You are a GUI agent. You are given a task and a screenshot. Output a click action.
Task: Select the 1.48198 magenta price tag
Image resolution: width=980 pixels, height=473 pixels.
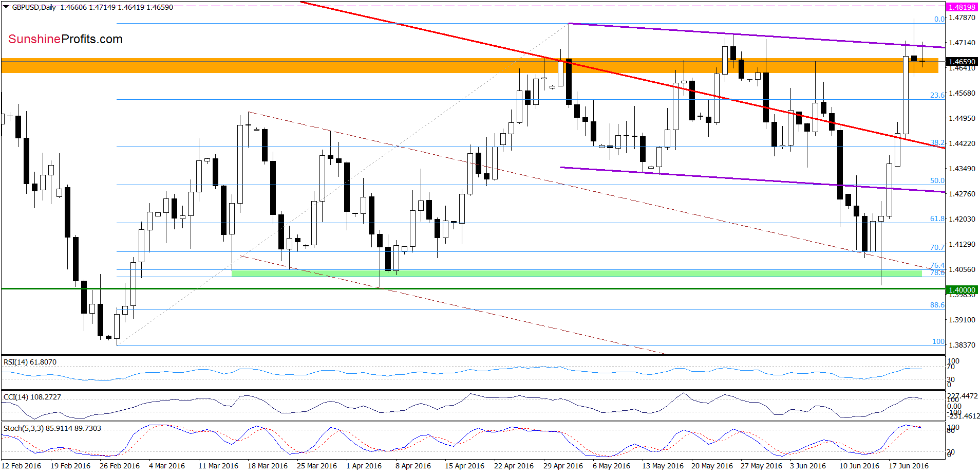pos(962,7)
